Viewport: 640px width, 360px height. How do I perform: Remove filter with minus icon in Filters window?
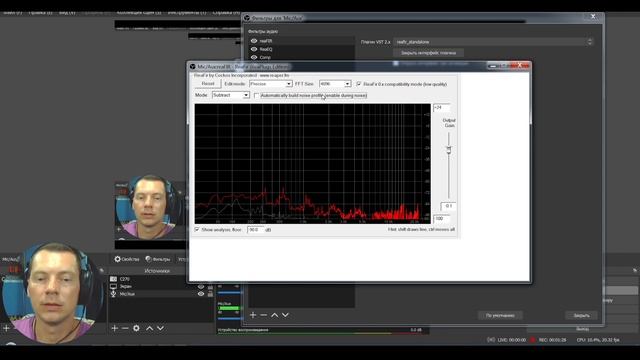(x=264, y=315)
